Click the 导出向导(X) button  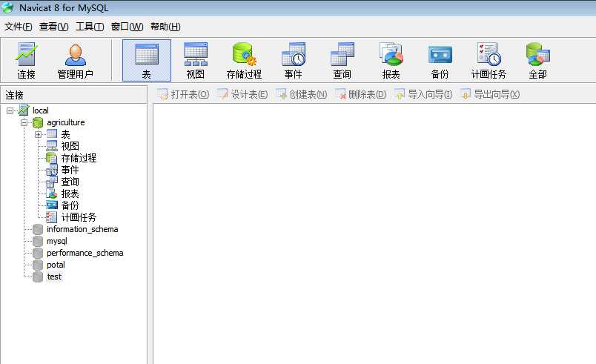point(489,94)
